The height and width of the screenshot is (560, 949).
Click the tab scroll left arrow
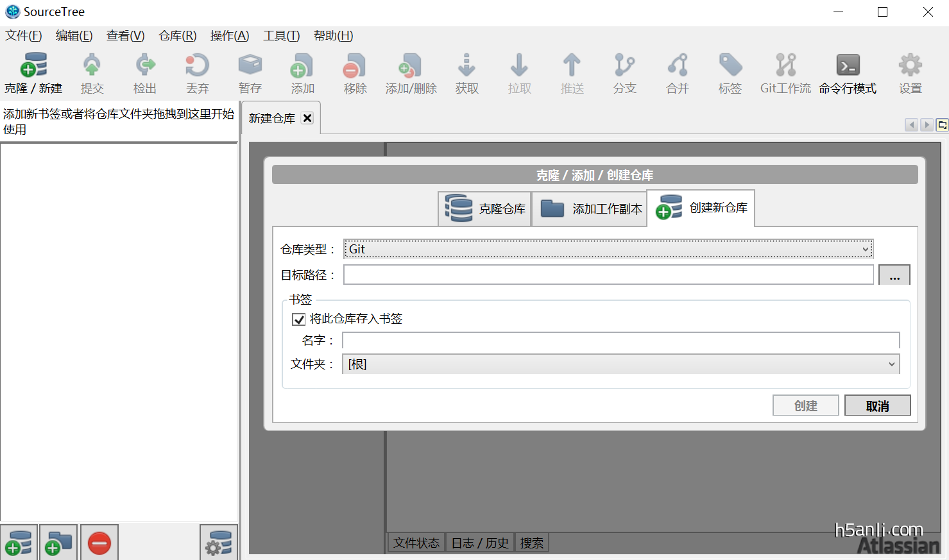[911, 125]
